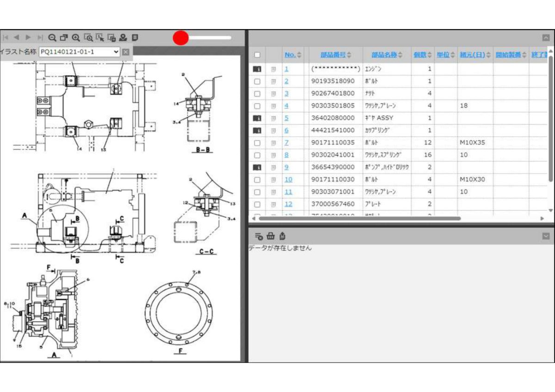Click the parts table horizontal scrollbar
555x392 pixels.
[359, 218]
